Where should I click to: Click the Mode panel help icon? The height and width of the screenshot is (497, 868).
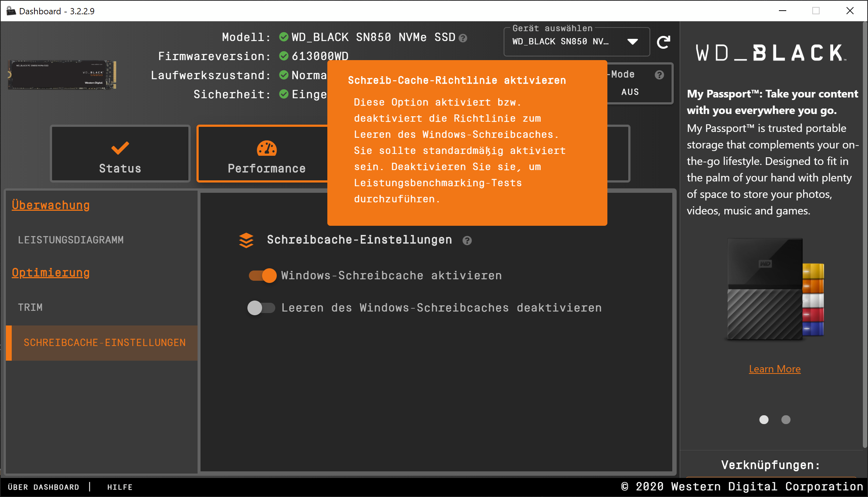click(x=659, y=75)
